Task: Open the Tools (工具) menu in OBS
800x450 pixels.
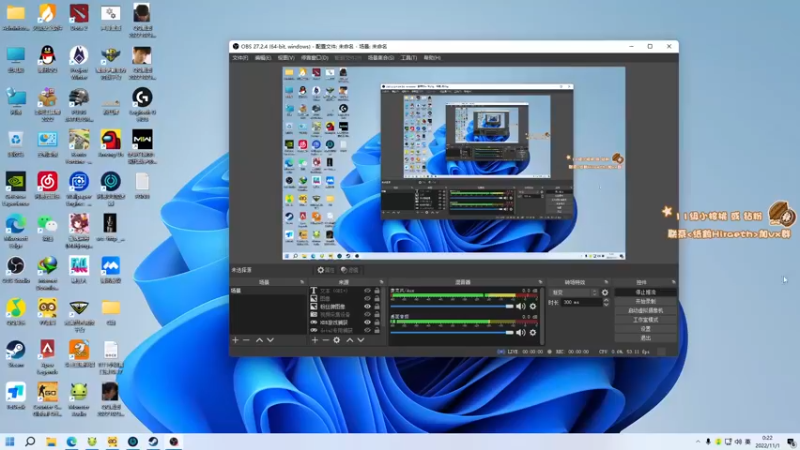Action: pyautogui.click(x=409, y=58)
